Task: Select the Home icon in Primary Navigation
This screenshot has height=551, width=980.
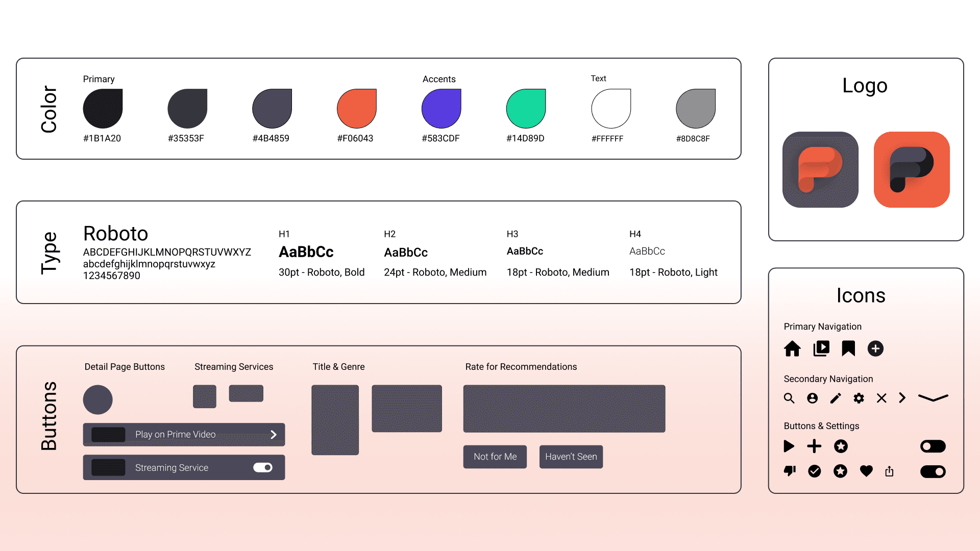Action: [x=792, y=349]
